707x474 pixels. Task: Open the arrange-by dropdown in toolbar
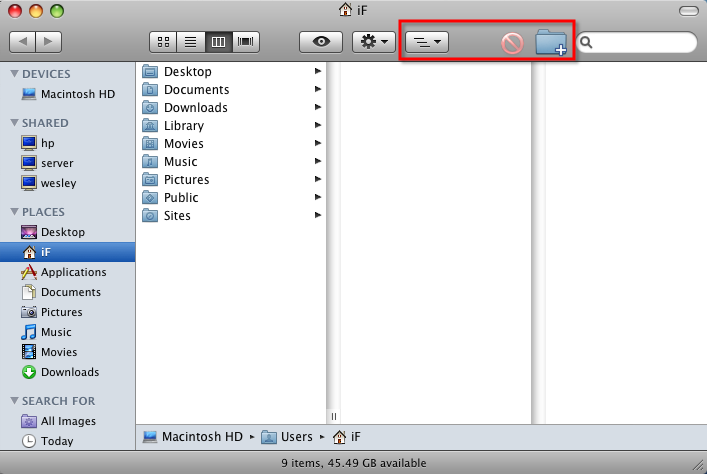tap(427, 42)
